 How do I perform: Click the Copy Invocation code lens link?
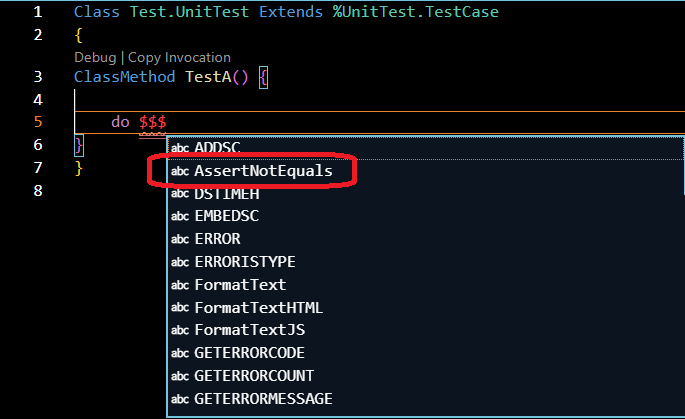point(179,57)
